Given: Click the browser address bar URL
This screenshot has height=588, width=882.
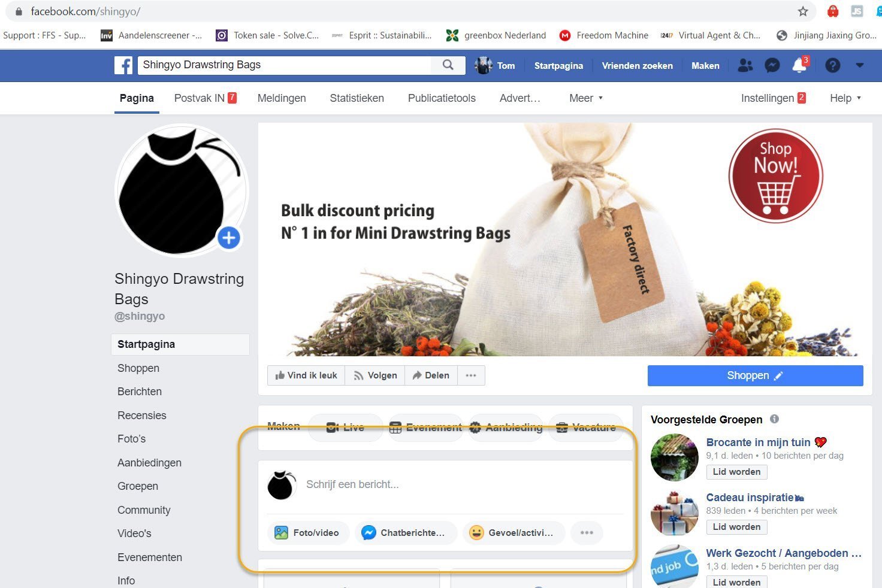Looking at the screenshot, I should pos(86,11).
